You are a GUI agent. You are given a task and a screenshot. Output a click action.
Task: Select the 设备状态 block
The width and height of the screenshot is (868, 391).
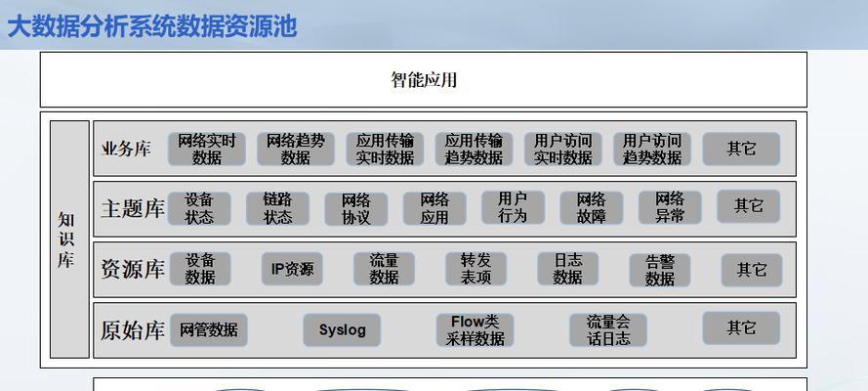(x=199, y=208)
